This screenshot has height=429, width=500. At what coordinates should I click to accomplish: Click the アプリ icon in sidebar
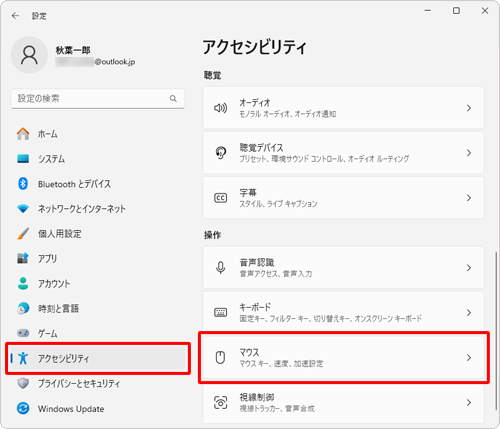point(23,258)
